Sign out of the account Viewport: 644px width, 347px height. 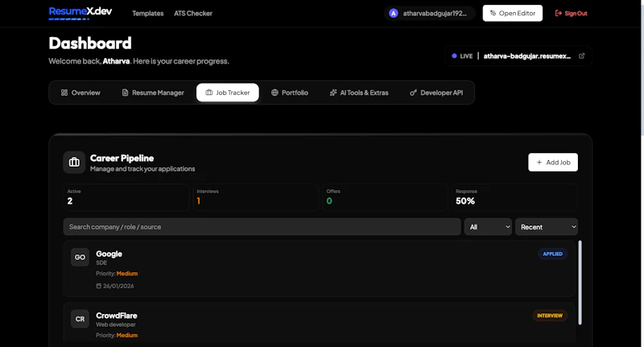pos(571,13)
